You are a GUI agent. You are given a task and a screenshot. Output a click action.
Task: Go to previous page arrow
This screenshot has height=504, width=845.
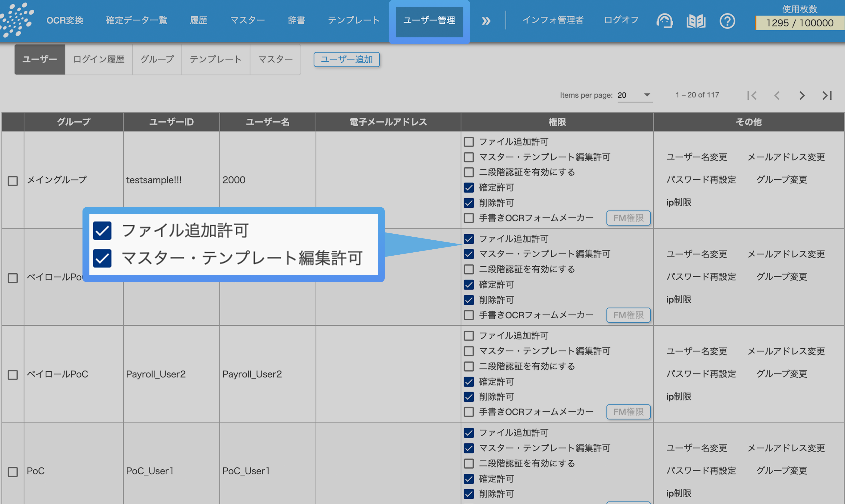point(777,95)
